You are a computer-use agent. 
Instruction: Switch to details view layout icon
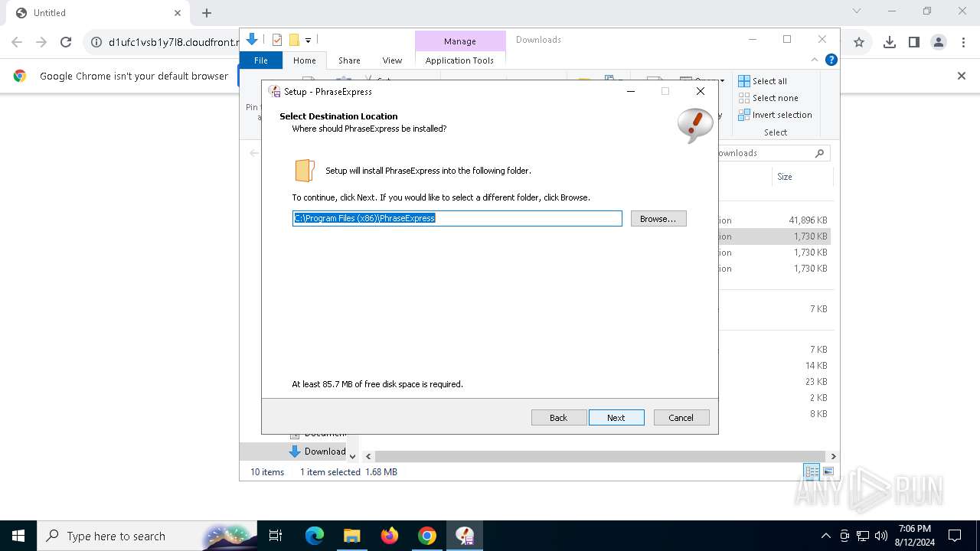point(812,472)
